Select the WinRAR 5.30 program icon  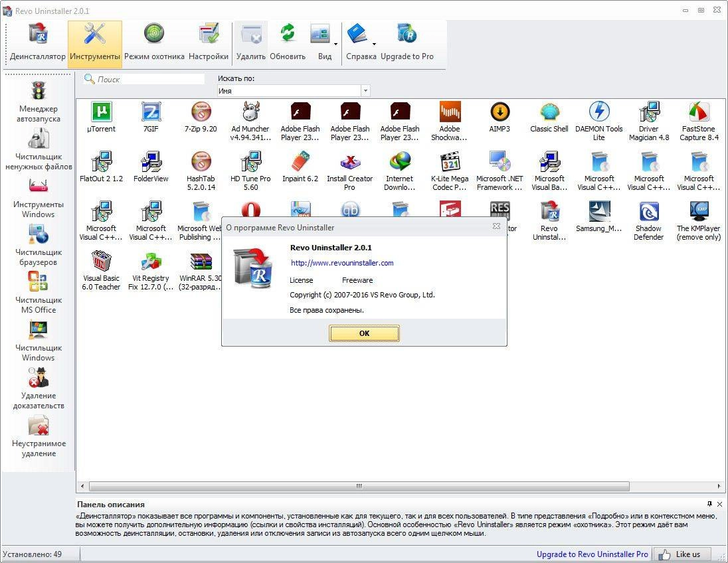point(200,270)
